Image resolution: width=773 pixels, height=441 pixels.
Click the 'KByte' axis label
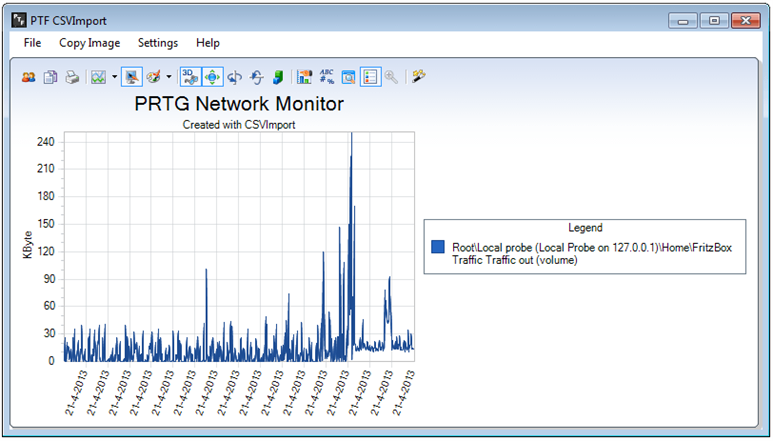click(28, 245)
